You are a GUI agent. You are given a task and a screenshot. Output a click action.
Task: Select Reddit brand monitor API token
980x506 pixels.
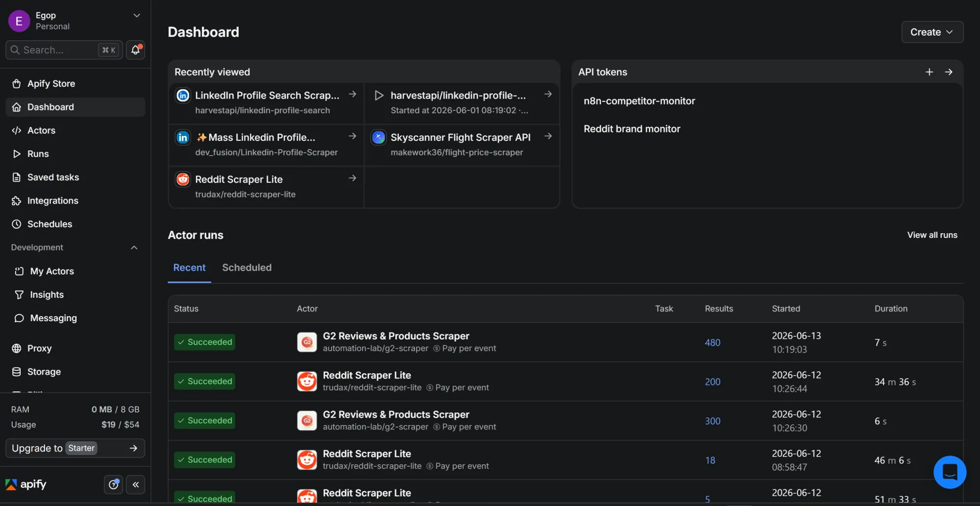pos(632,129)
